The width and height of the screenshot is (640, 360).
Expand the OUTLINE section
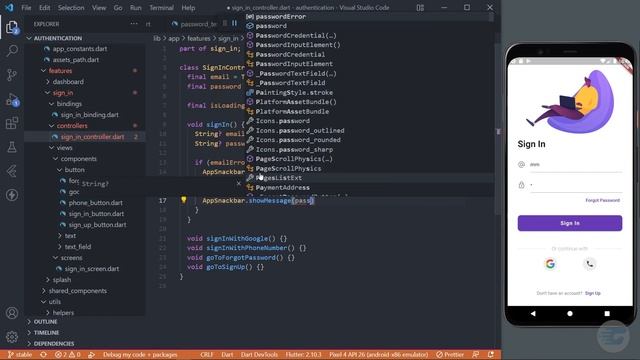45,322
